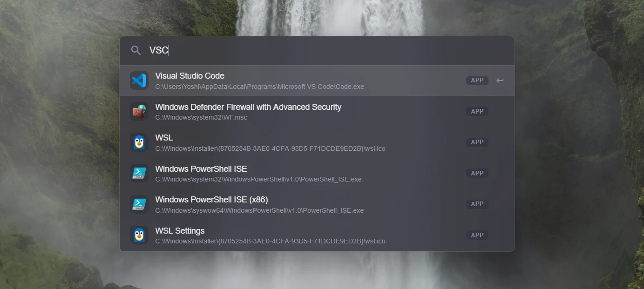Click the enter arrow icon beside Visual Studio Code

(x=500, y=81)
